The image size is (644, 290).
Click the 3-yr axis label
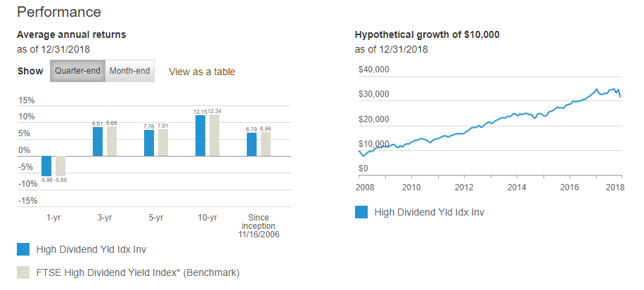pos(105,218)
